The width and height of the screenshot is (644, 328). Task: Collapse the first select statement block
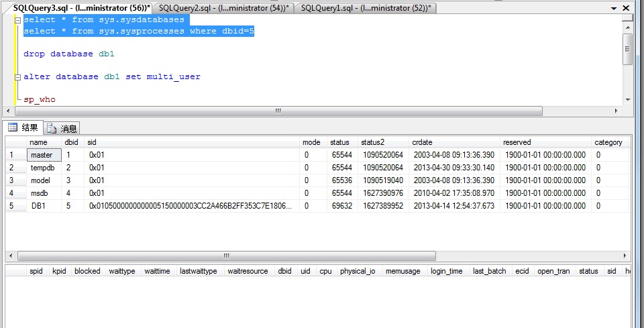click(x=17, y=20)
